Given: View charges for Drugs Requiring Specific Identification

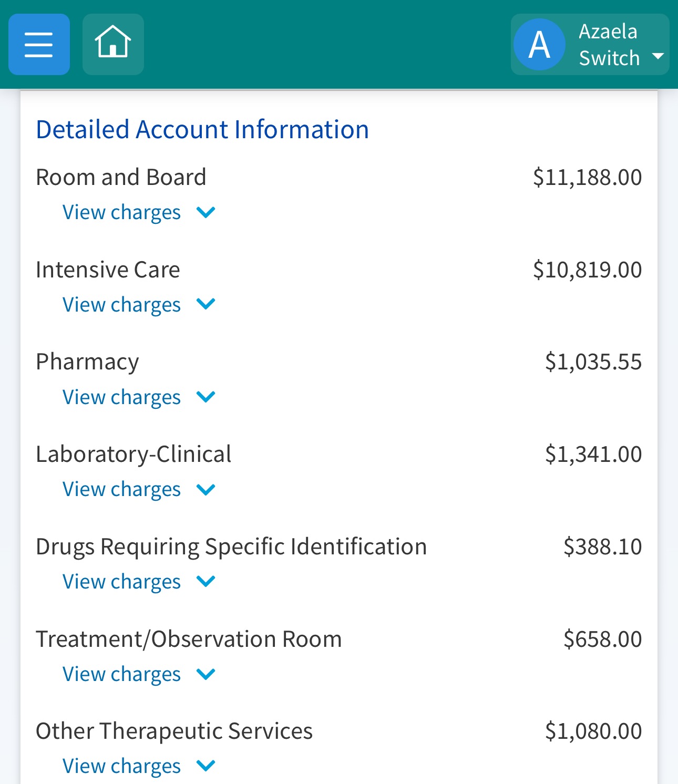Looking at the screenshot, I should tap(121, 582).
